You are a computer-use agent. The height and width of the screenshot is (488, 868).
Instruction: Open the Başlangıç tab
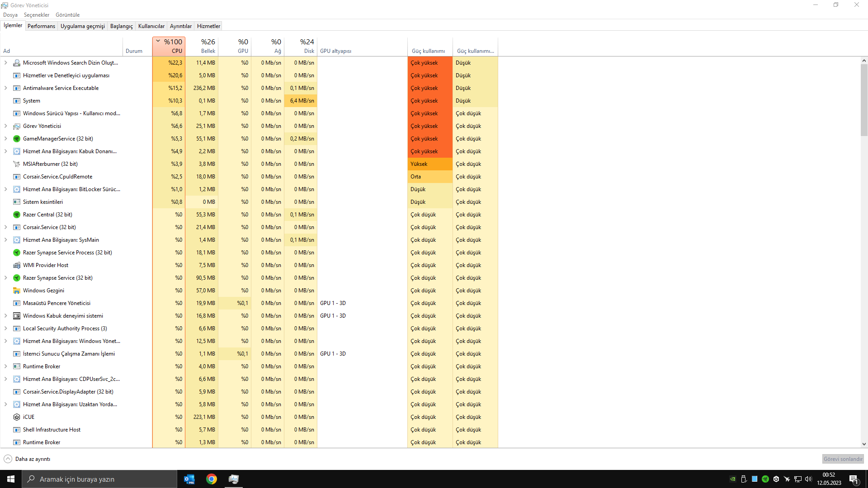(x=121, y=26)
